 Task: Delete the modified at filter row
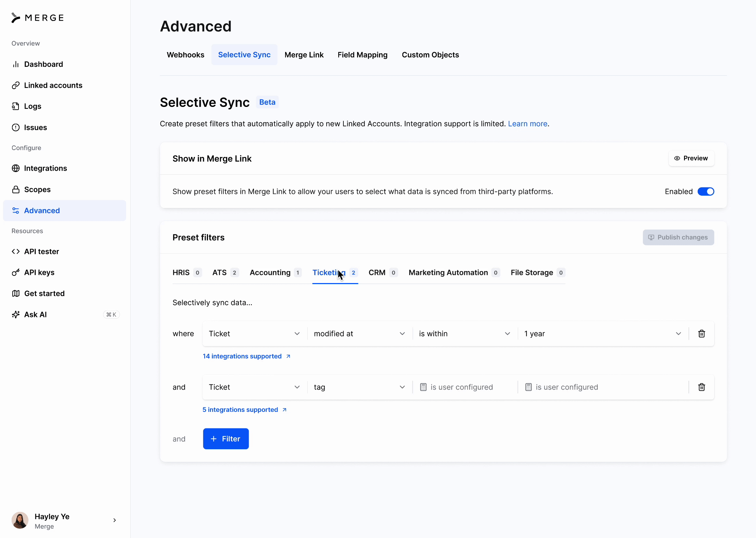coord(702,334)
